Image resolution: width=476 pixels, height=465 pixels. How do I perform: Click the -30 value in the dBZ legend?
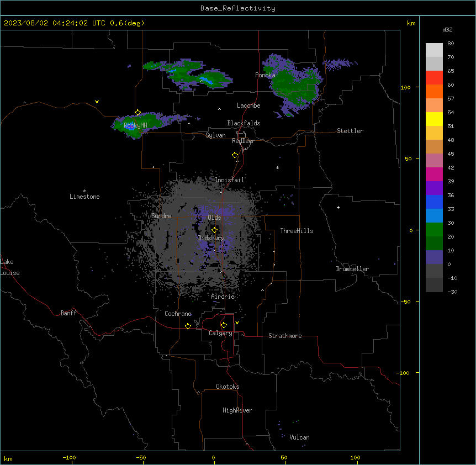[x=452, y=292]
